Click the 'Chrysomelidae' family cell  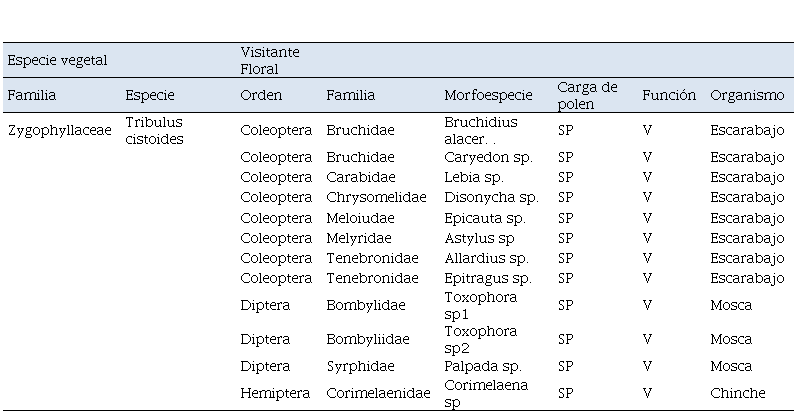coord(376,197)
